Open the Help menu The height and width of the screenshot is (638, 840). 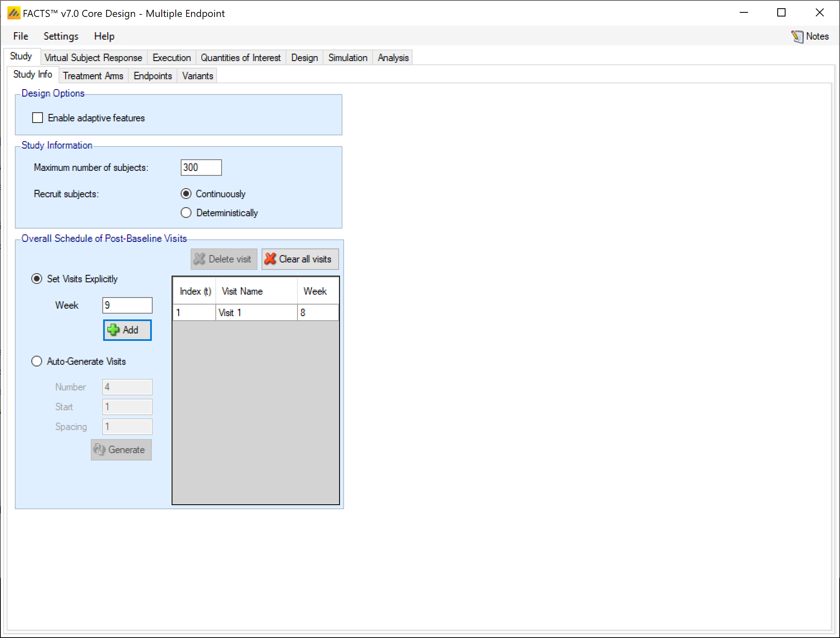tap(104, 36)
